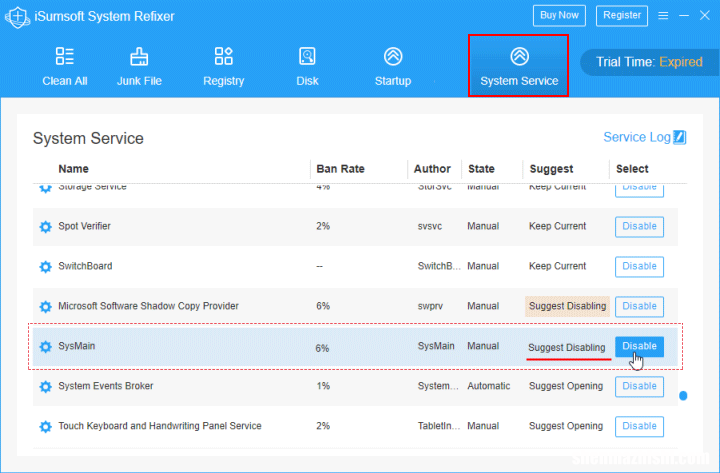Select the 'Spot Verifier' service name
The width and height of the screenshot is (720, 473).
(84, 226)
